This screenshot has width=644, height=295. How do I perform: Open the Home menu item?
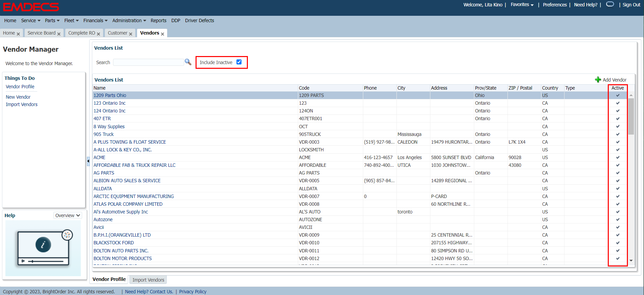pos(10,20)
